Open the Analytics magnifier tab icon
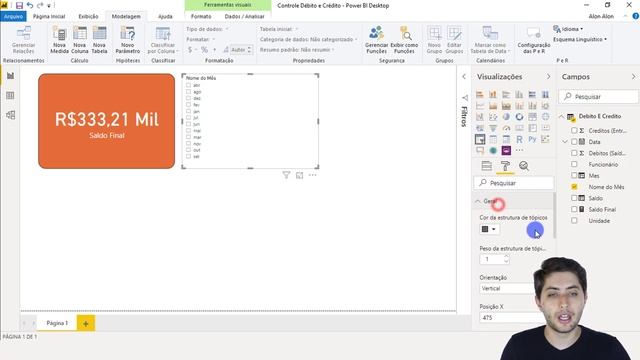Viewport: 640px width, 360px height. click(x=524, y=166)
